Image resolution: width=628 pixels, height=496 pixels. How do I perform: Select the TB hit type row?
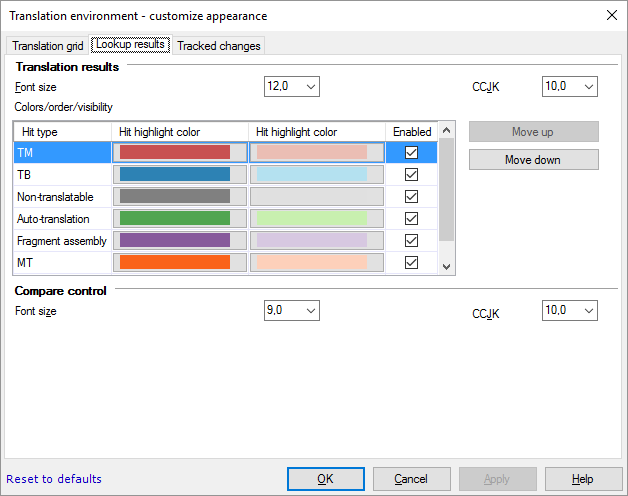click(x=62, y=174)
